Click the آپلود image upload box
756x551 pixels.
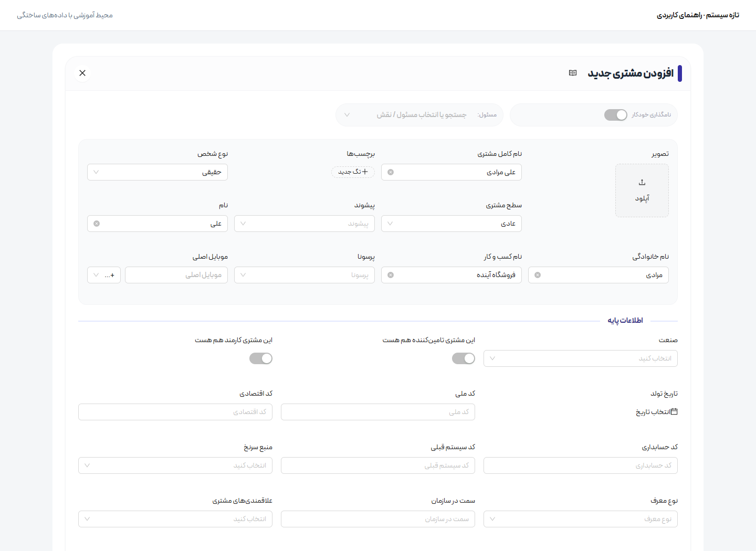[x=642, y=190]
